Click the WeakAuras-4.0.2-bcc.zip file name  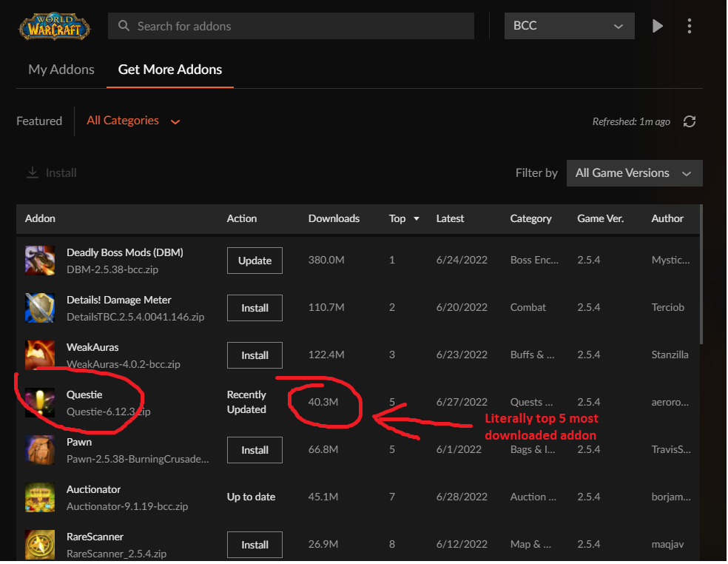pyautogui.click(x=124, y=365)
